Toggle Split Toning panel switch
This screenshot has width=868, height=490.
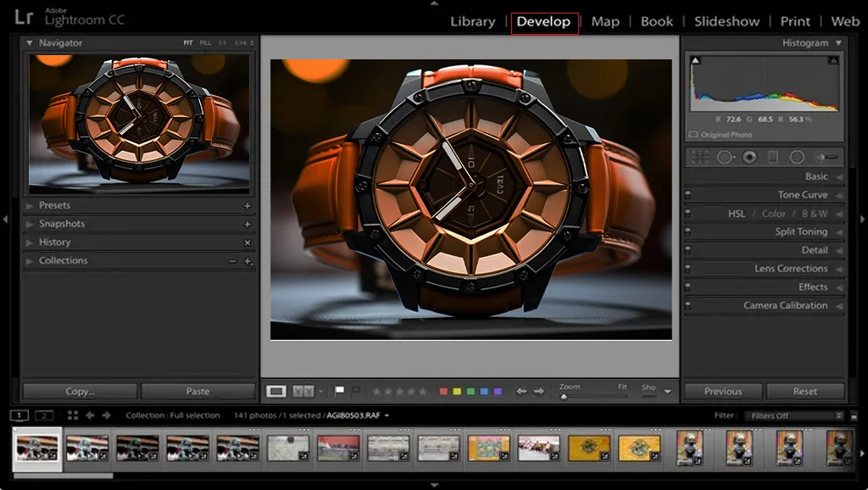[x=688, y=232]
